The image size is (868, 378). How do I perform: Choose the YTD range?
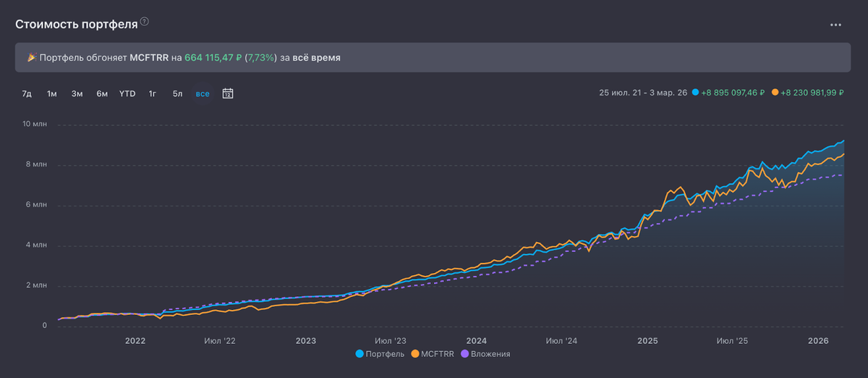(127, 93)
